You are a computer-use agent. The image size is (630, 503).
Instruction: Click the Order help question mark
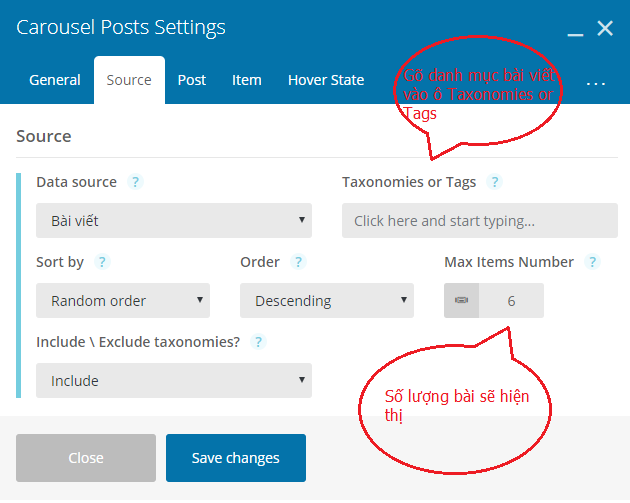pos(298,262)
